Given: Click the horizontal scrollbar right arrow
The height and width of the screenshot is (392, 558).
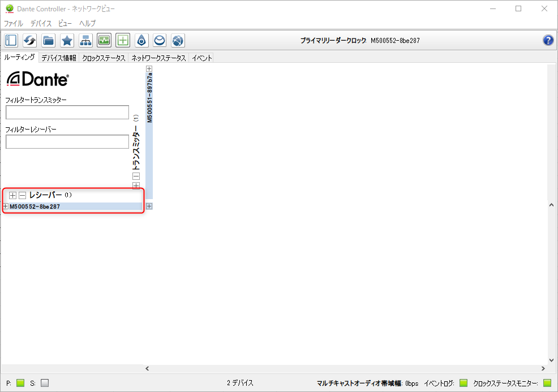Looking at the screenshot, I should (x=543, y=368).
